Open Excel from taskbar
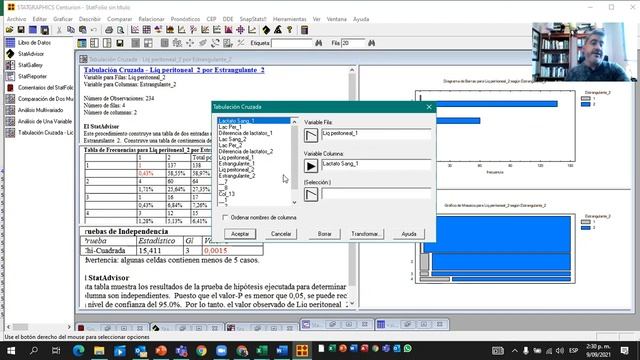Image resolution: width=640 pixels, height=360 pixels. (262, 351)
